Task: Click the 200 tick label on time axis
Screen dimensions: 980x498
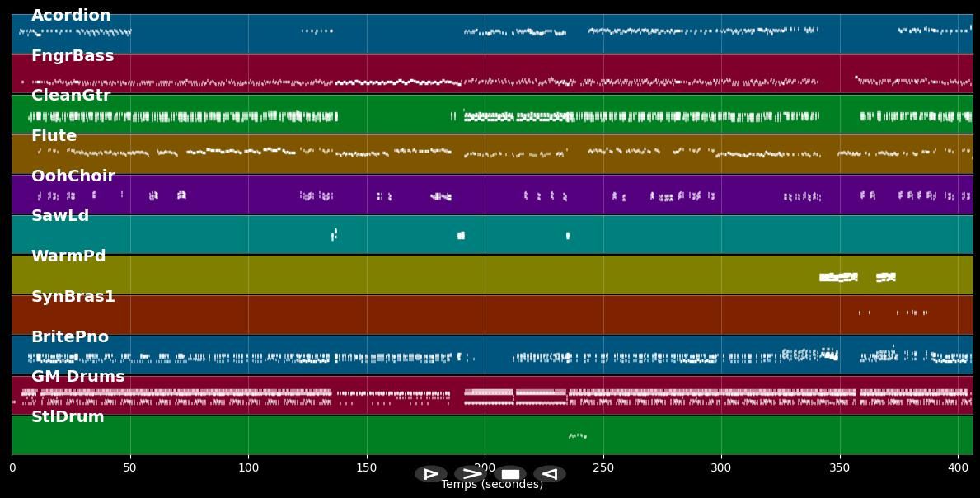Action: point(485,467)
